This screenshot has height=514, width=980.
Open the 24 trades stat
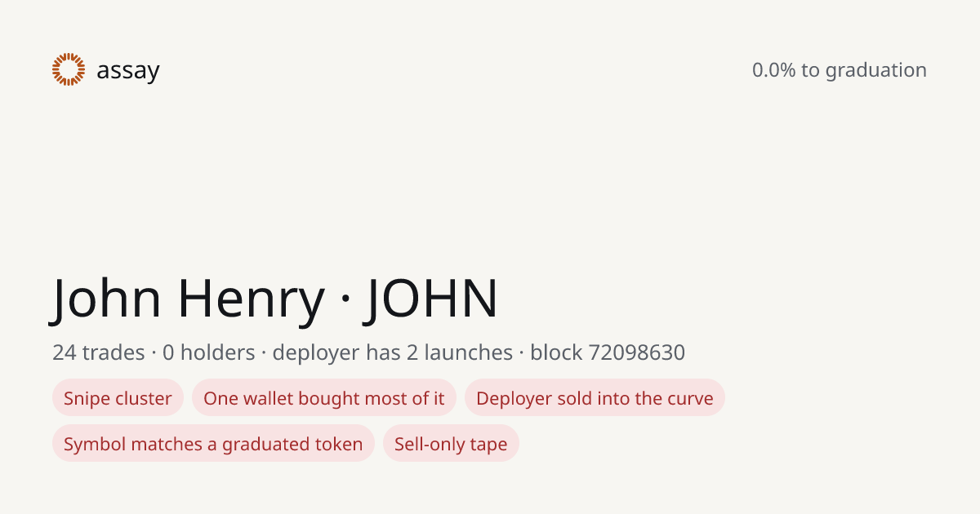(x=99, y=352)
